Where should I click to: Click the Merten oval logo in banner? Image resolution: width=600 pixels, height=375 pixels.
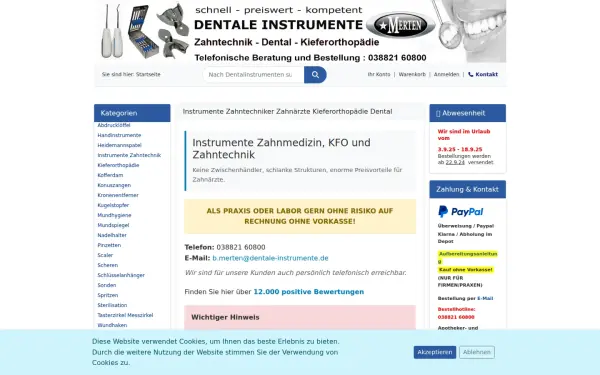(401, 25)
